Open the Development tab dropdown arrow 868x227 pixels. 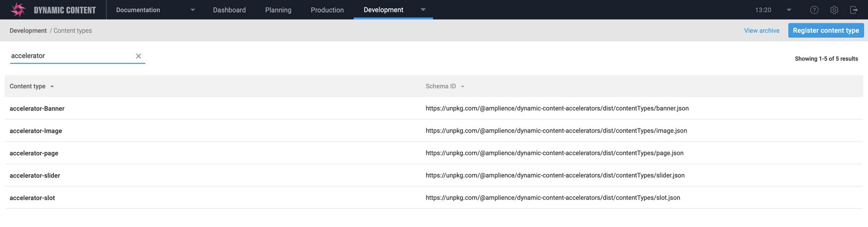coord(423,10)
